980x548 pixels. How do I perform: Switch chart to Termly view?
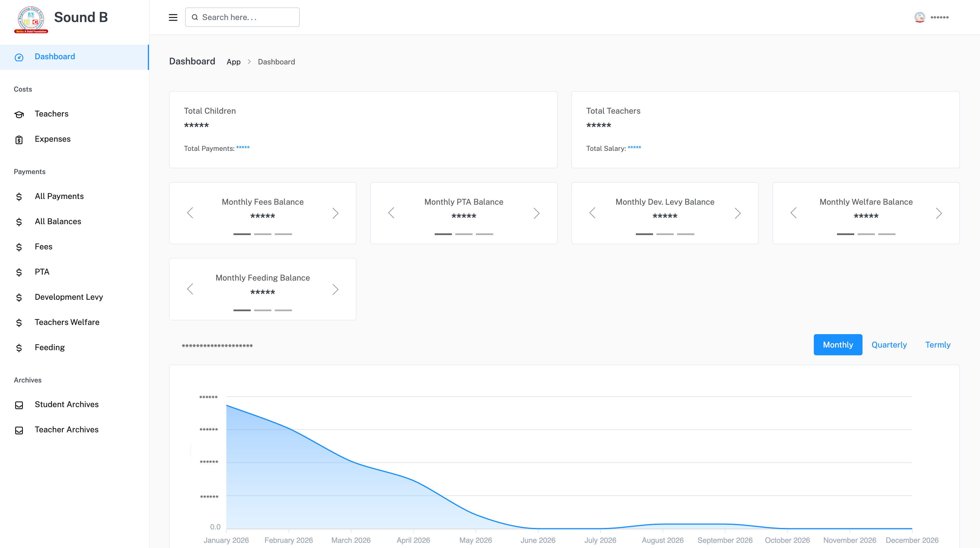click(x=938, y=345)
